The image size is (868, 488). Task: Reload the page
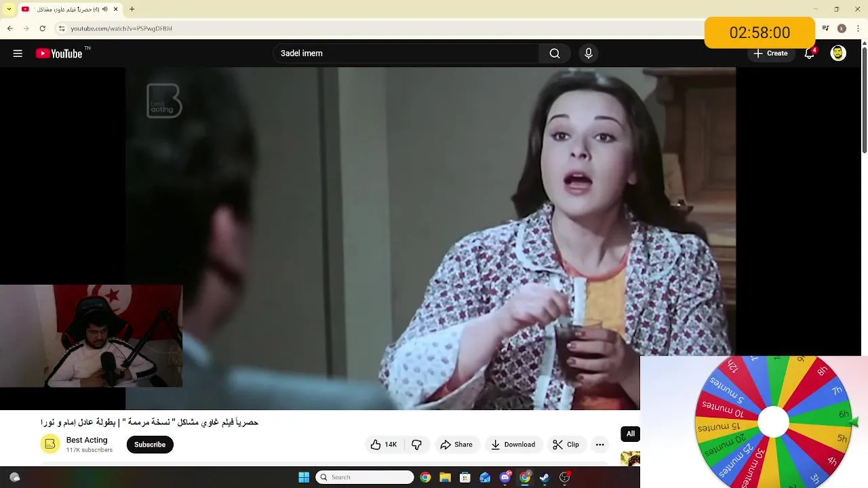(x=43, y=28)
